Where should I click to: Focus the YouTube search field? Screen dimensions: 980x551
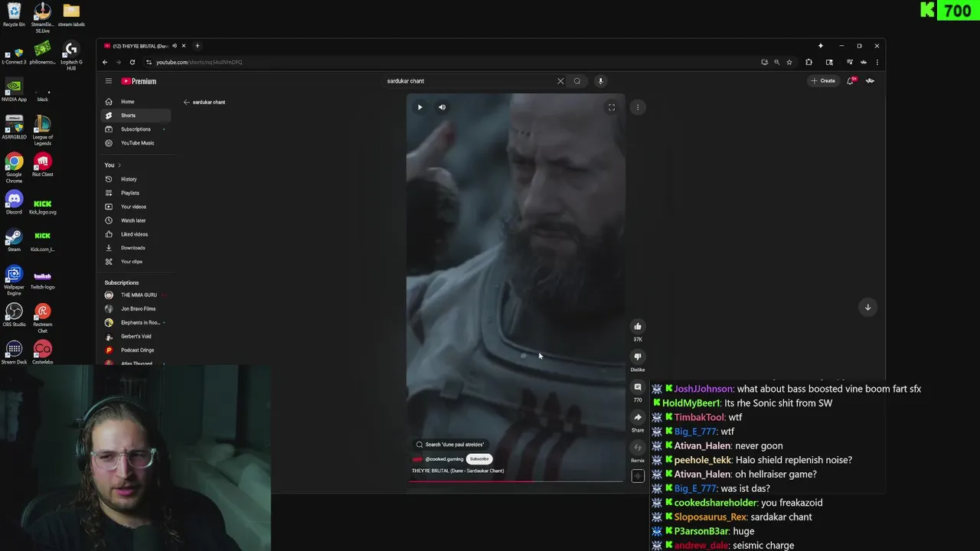click(469, 81)
